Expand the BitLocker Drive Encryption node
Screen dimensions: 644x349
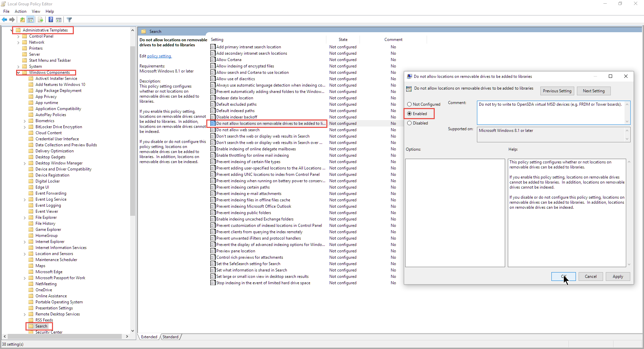[x=25, y=127]
